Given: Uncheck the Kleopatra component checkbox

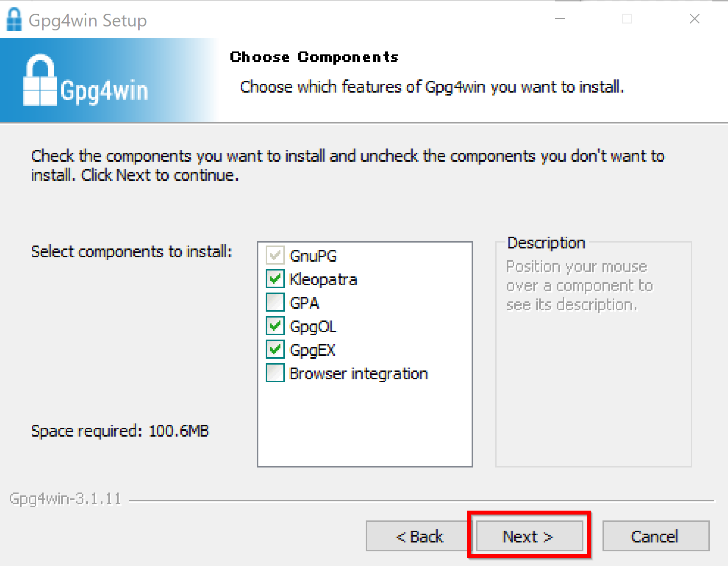Looking at the screenshot, I should pos(275,279).
